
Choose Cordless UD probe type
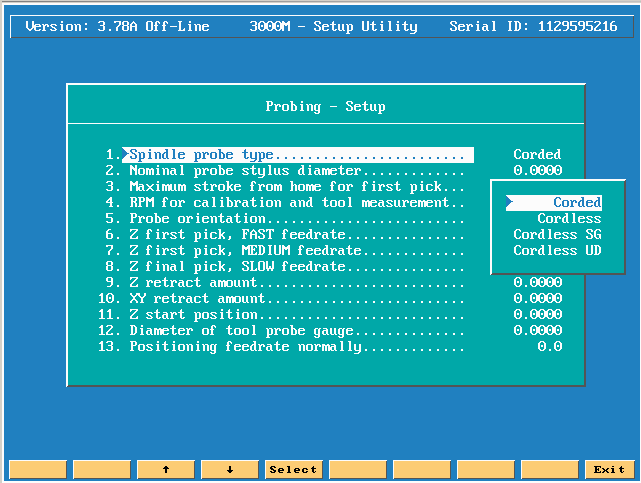pos(557,250)
